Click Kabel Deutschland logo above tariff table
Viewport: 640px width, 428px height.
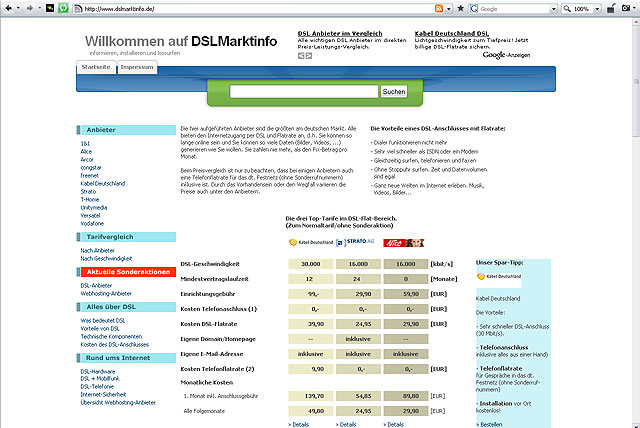coord(311,242)
